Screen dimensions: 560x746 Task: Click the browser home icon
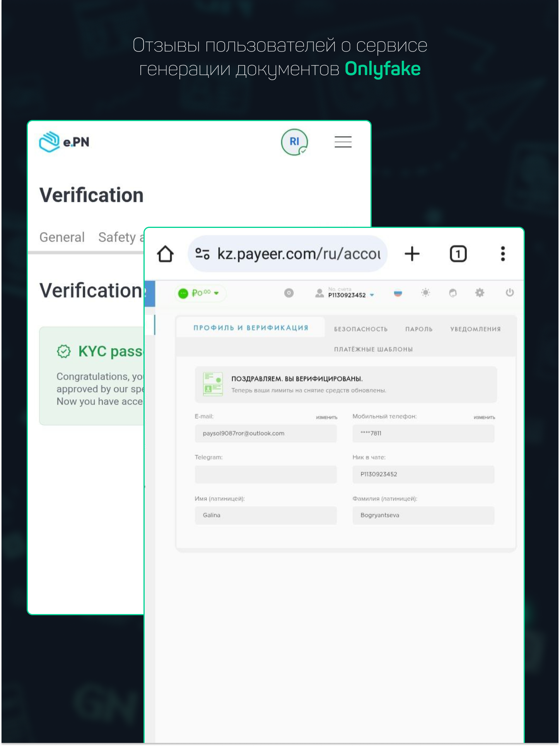click(x=165, y=254)
